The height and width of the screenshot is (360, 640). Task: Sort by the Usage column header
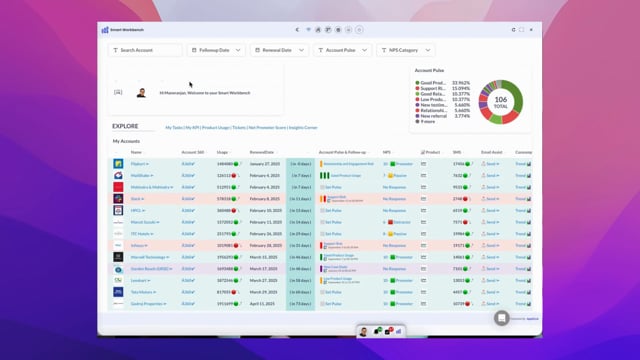tap(222, 152)
